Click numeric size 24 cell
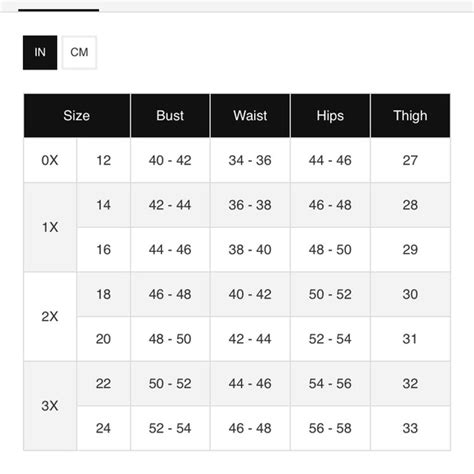This screenshot has height=474, width=474. point(103,428)
